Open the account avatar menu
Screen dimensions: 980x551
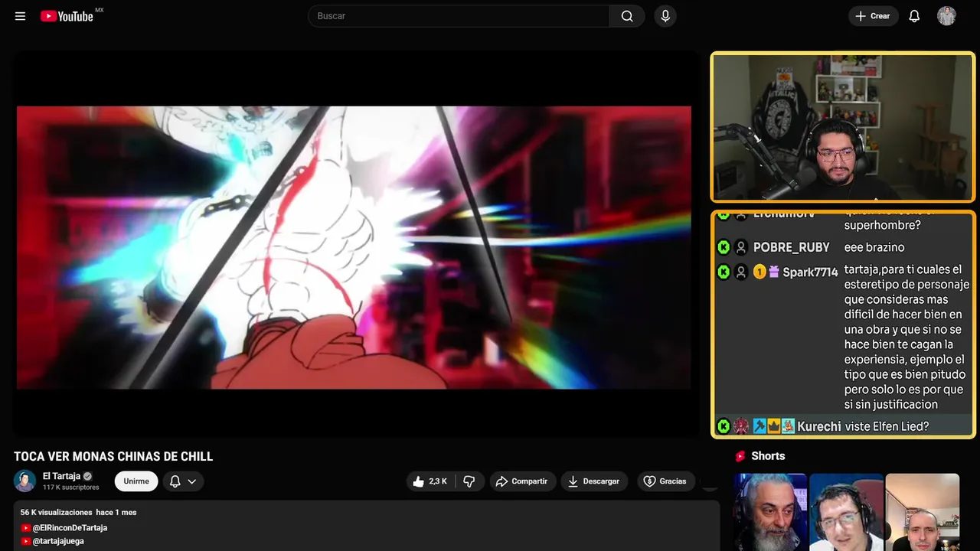[x=946, y=16]
